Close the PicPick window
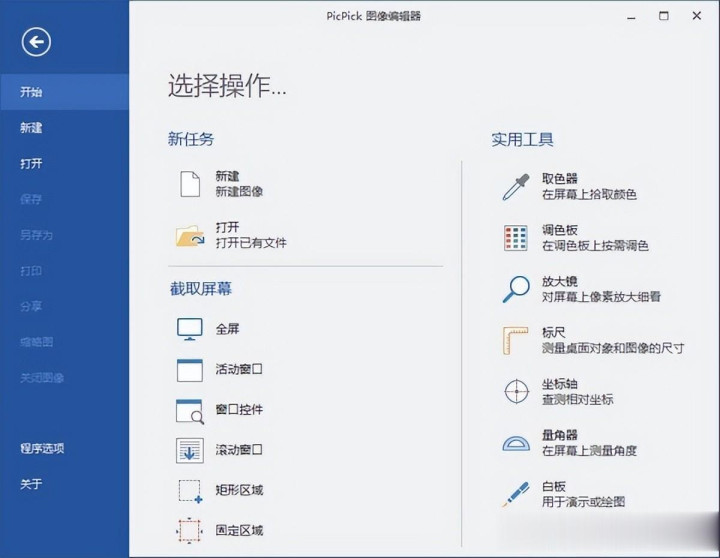720x558 pixels. [x=697, y=16]
